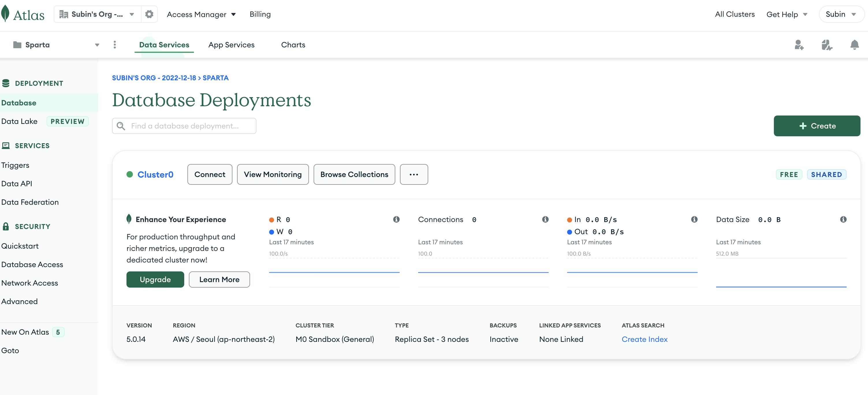The width and height of the screenshot is (868, 395).
Task: Open Data Lake in the sidebar
Action: 19,121
